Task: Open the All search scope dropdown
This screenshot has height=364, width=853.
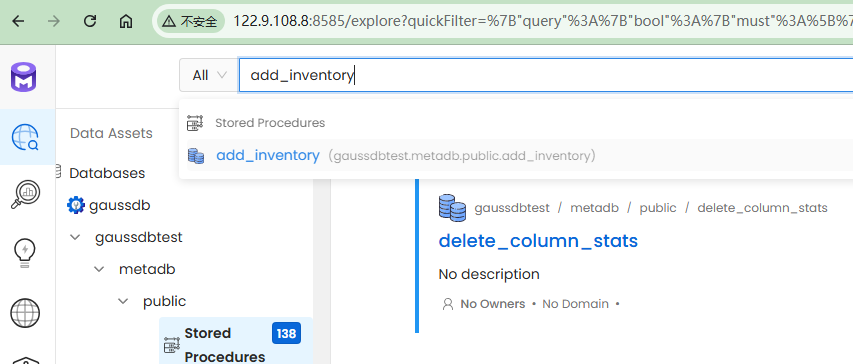Action: tap(209, 75)
